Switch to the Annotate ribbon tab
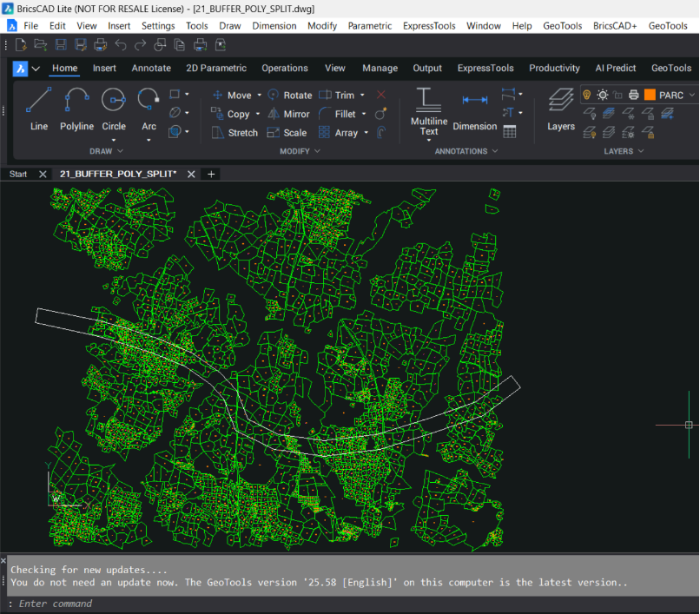 point(151,68)
